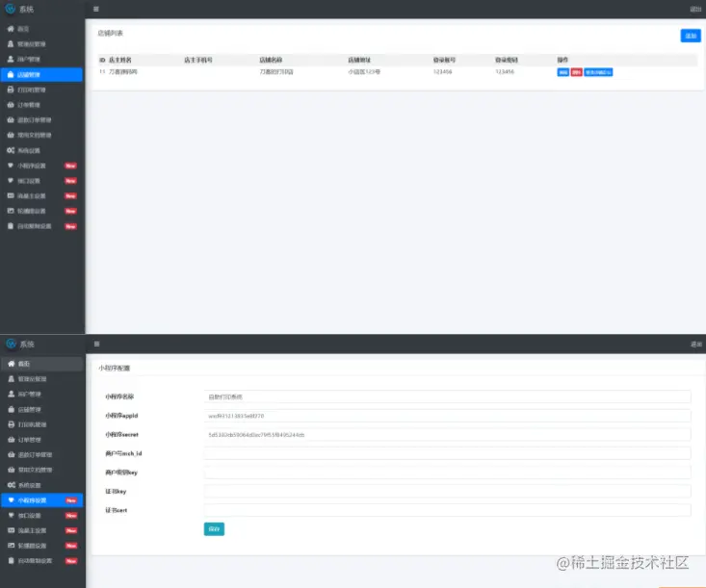
Task: Click 店铺列表 page title
Action: point(111,33)
